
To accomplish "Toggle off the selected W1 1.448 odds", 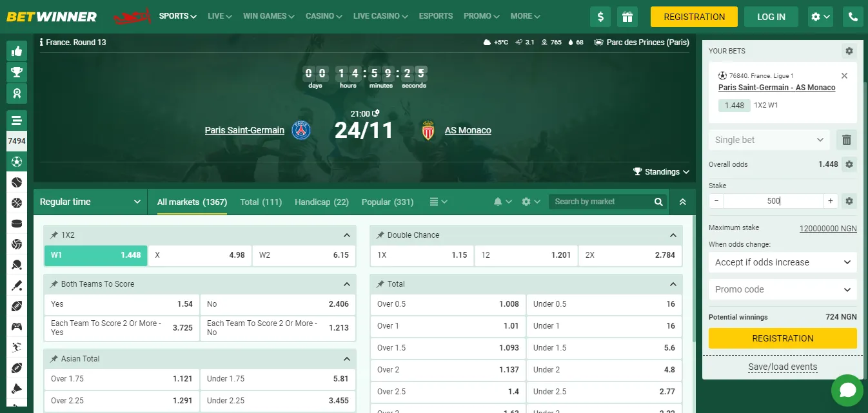I will pos(95,255).
